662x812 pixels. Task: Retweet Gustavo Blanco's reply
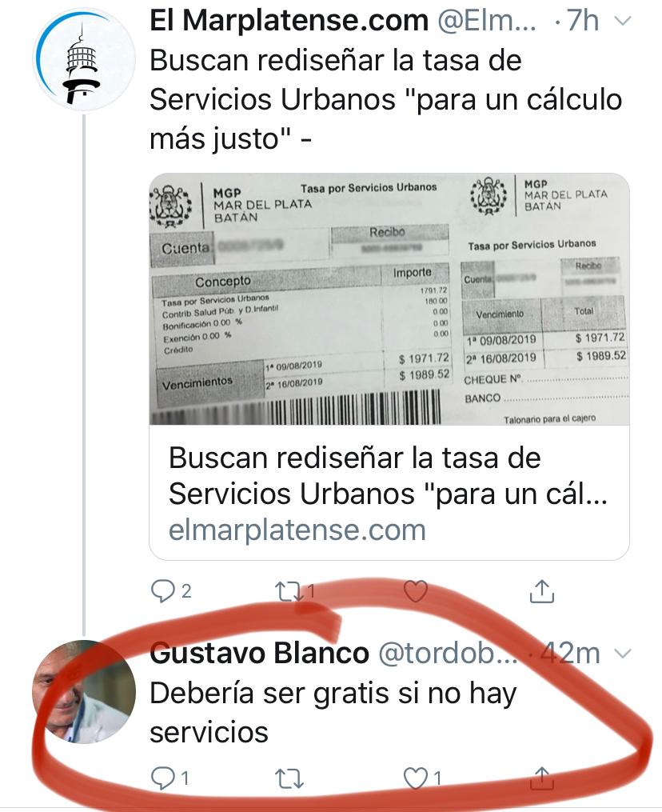point(289,778)
